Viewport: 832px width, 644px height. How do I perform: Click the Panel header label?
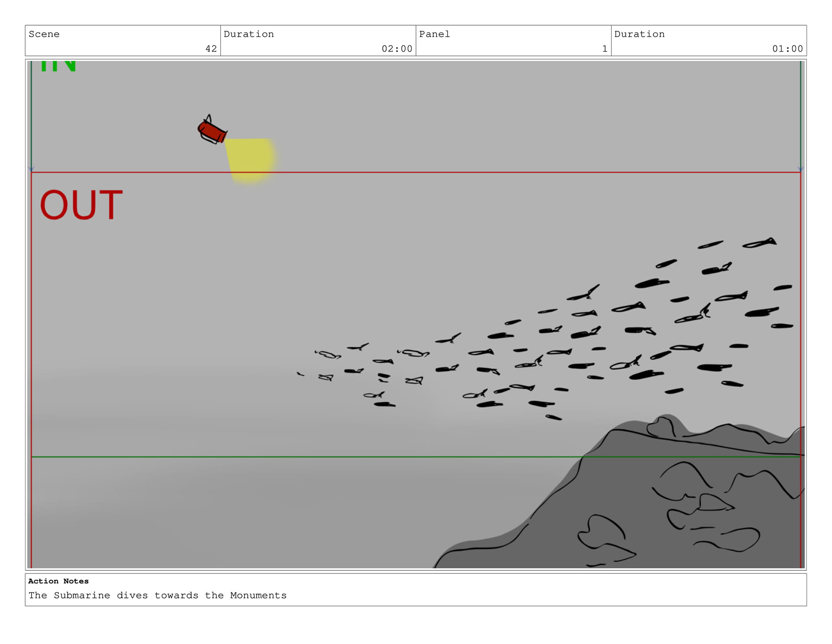point(434,34)
